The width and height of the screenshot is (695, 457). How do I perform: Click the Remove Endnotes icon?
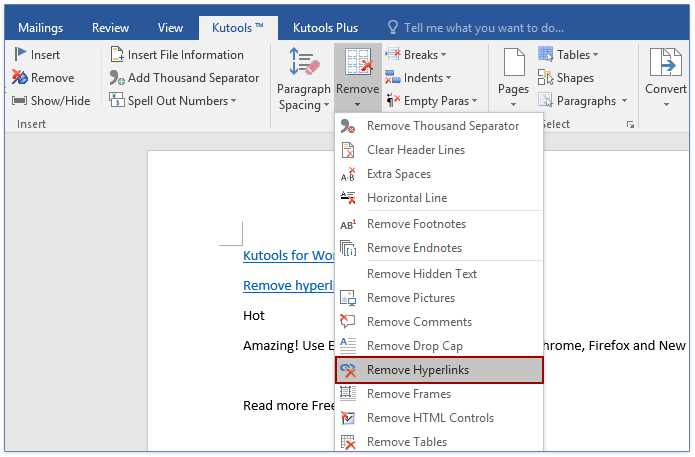point(348,248)
